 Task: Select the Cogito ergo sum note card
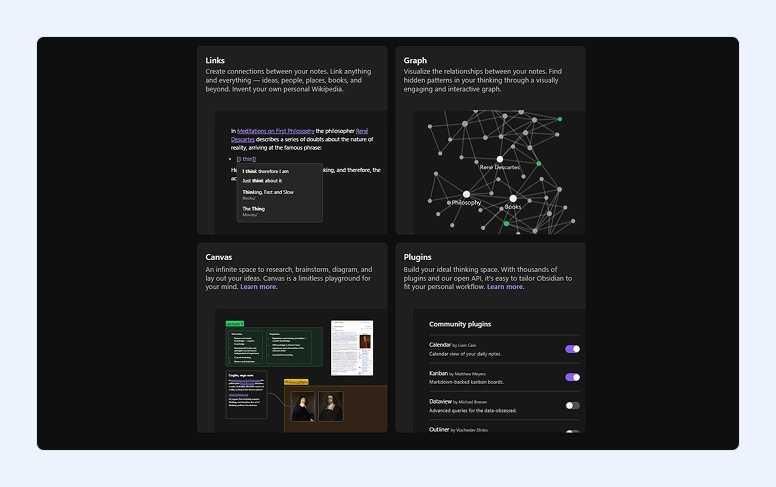pos(246,394)
